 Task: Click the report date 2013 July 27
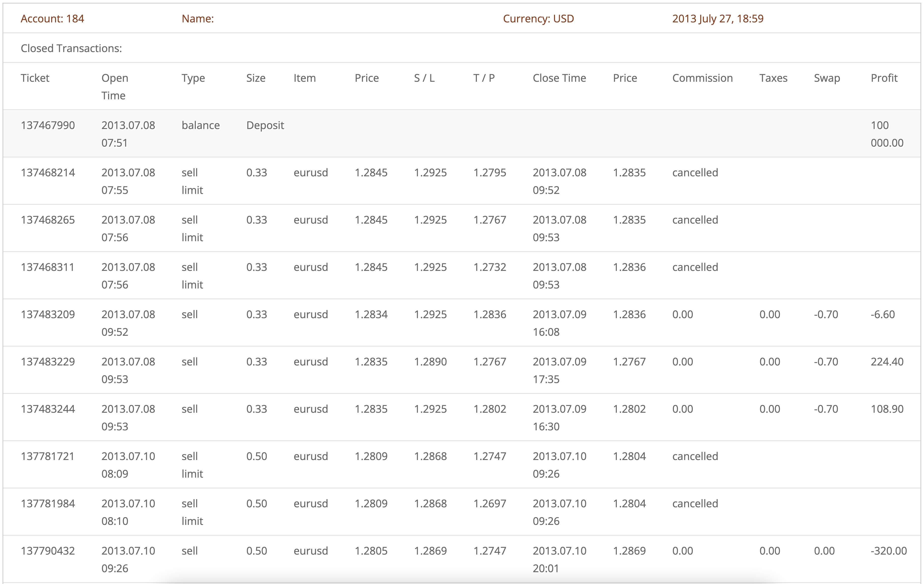tap(718, 18)
